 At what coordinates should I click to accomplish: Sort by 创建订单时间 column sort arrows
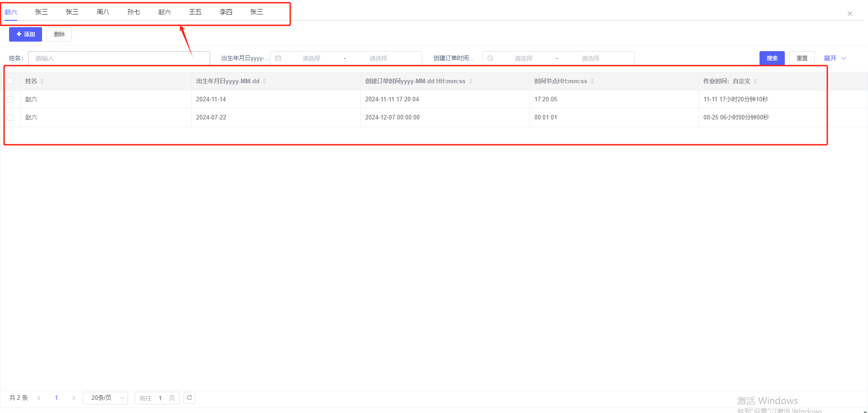click(471, 81)
